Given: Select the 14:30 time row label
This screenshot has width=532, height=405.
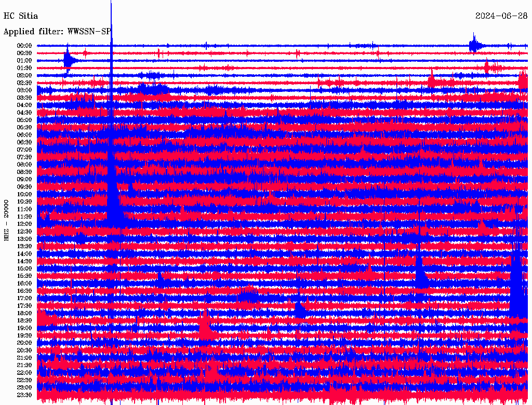Looking at the screenshot, I should [x=24, y=261].
